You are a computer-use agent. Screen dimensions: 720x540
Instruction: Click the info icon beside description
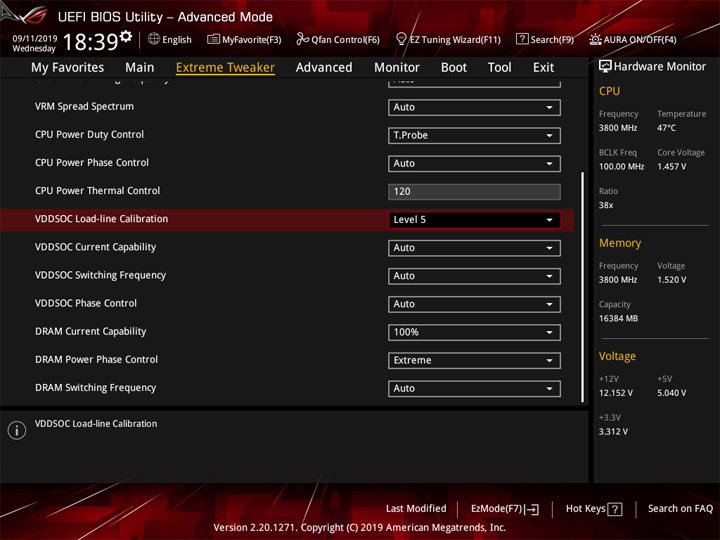click(17, 430)
